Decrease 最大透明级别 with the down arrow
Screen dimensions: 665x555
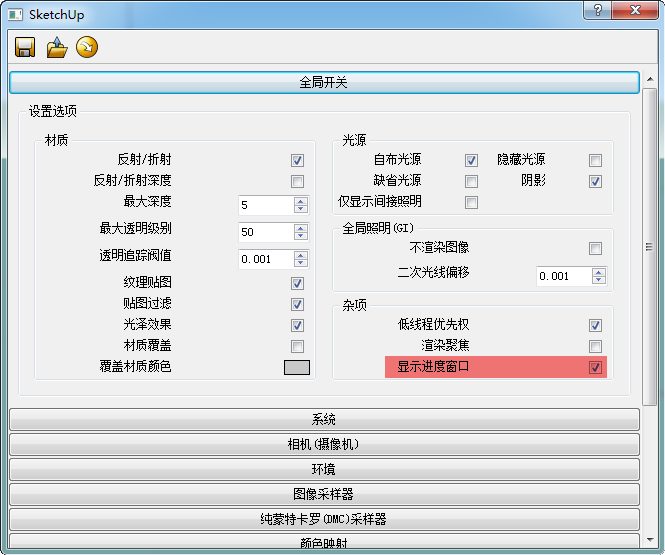[x=301, y=236]
